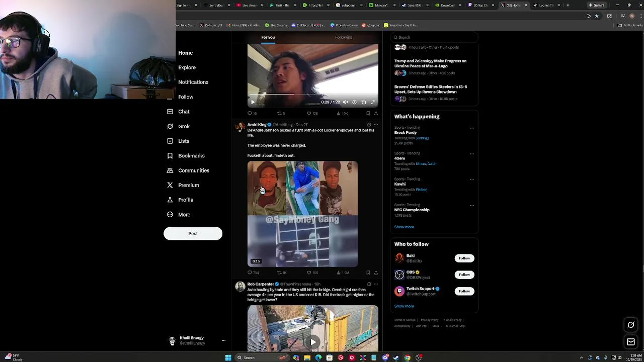Open the Communities icon in sidebar
This screenshot has width=644, height=362.
coord(170,170)
